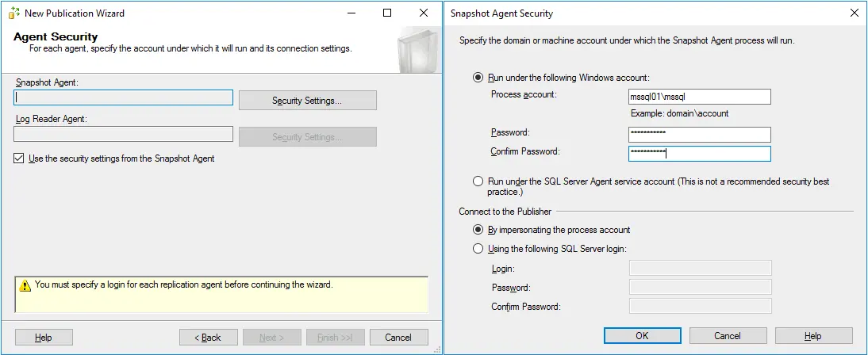Screen dimensions: 868x355
Task: Click the 'Process account:' label
Action: point(524,94)
